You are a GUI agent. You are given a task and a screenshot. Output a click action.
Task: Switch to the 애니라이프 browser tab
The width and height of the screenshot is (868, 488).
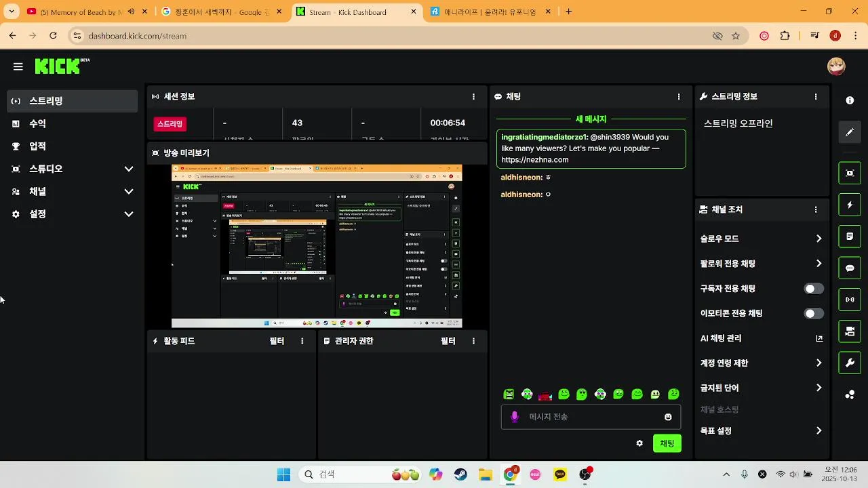[x=492, y=12]
